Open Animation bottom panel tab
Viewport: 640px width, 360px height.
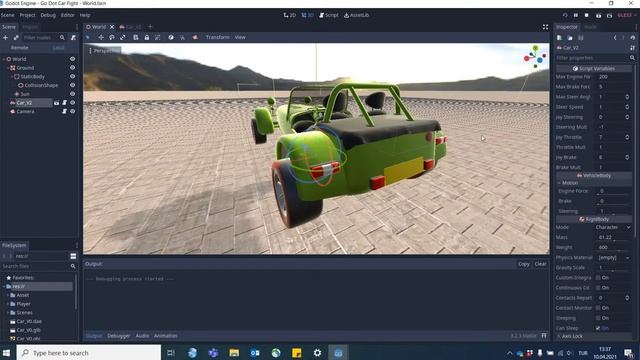coord(165,336)
